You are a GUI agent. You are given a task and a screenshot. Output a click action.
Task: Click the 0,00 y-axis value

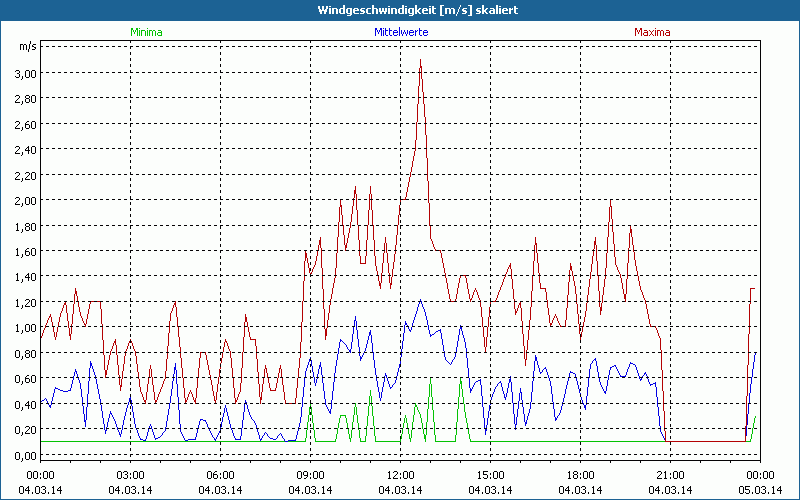[25, 454]
